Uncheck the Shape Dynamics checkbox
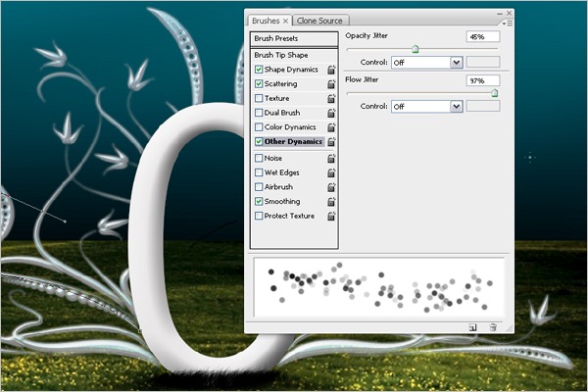Screen dimensions: 588x392 coord(259,70)
